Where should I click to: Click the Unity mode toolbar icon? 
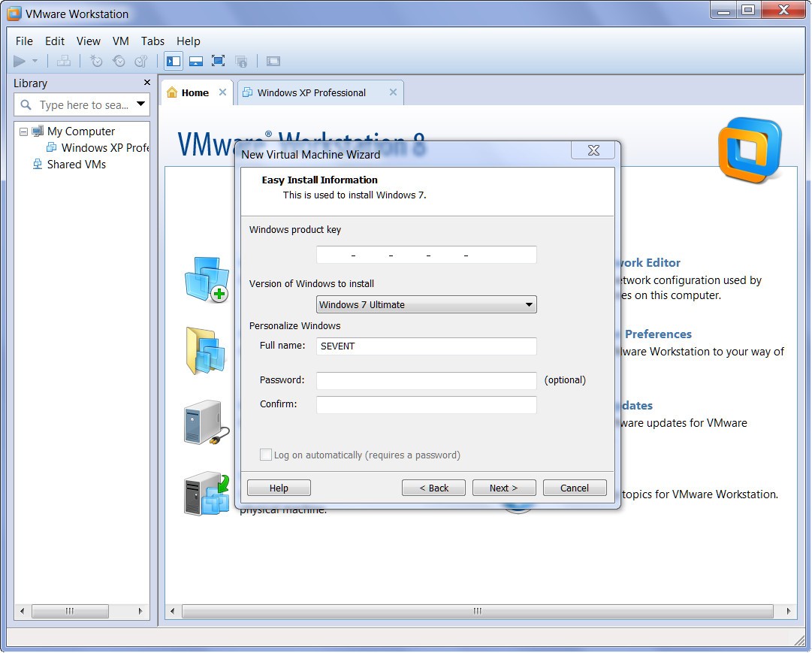pos(241,61)
